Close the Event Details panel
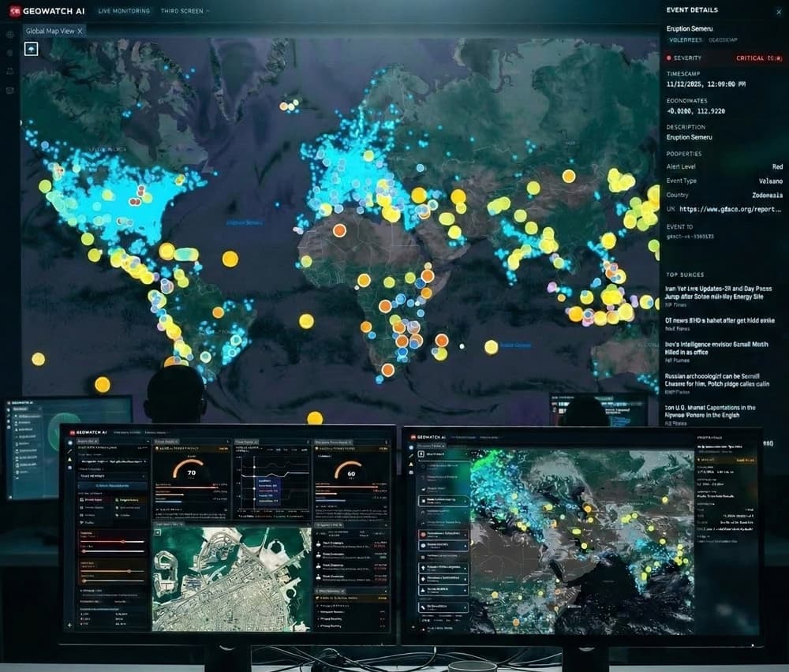The image size is (789, 672). point(779,12)
